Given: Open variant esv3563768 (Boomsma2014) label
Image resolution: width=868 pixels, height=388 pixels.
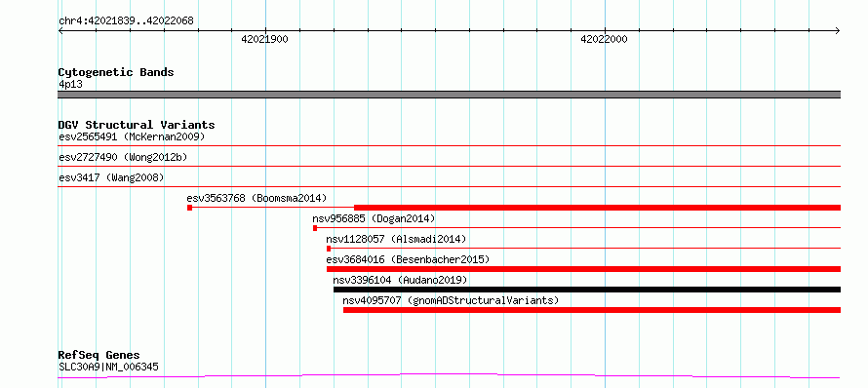Looking at the screenshot, I should tap(256, 198).
